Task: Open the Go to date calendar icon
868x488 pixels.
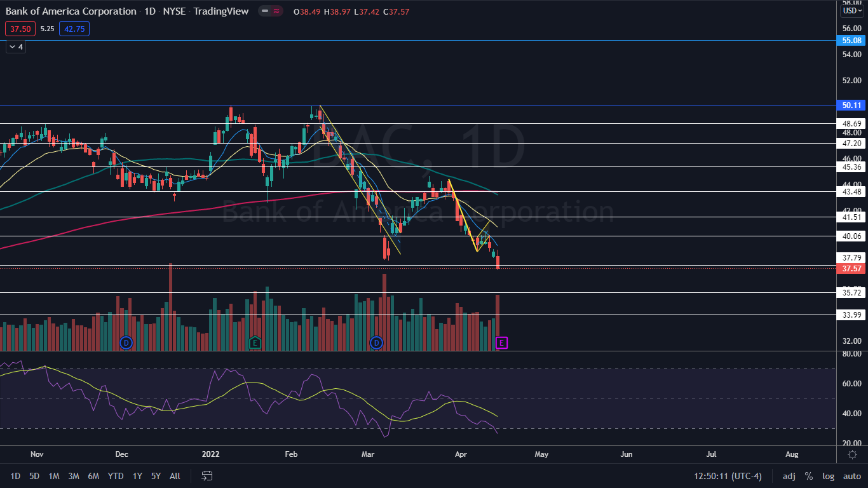Action: tap(207, 476)
